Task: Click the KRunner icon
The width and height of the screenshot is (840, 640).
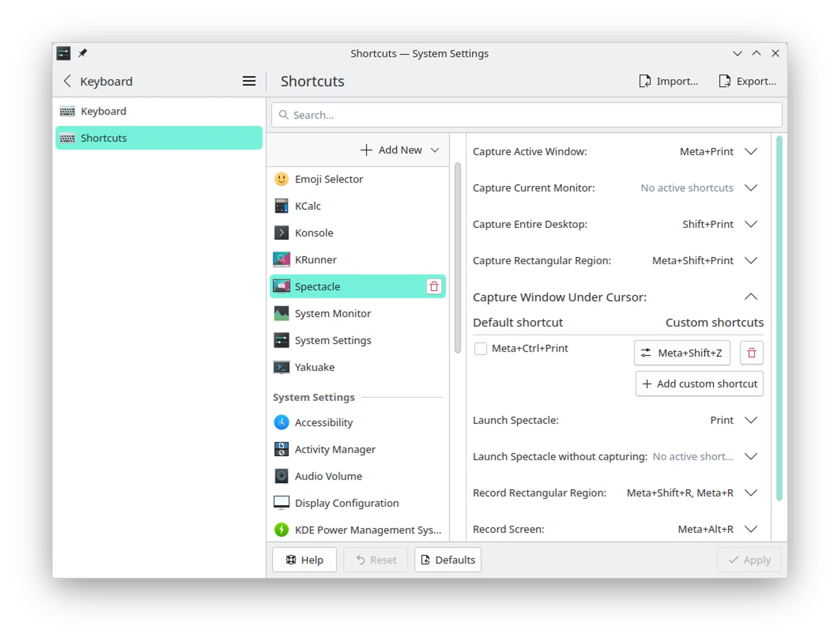Action: click(281, 260)
